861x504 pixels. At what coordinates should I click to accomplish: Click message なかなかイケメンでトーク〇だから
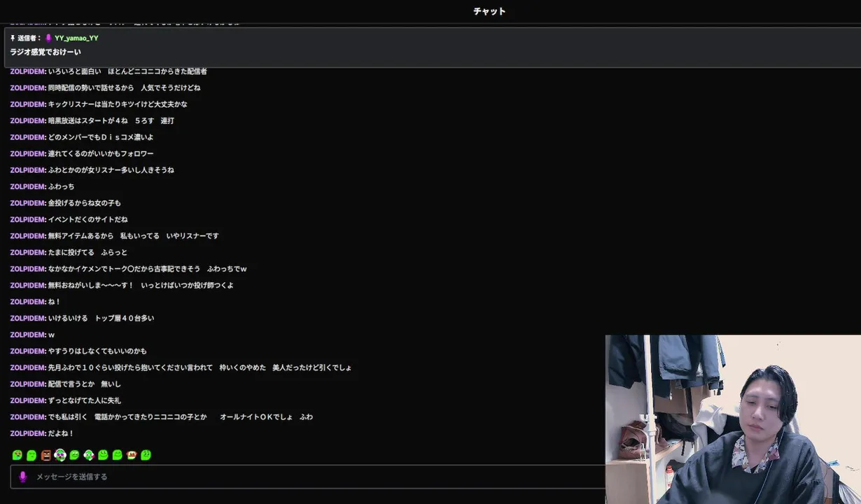(148, 269)
